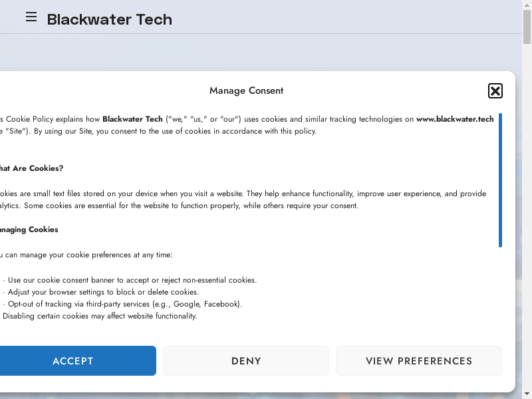This screenshot has width=532, height=399.
Task: Click the scroll-up arrow on page scrollbar
Action: click(x=527, y=4)
